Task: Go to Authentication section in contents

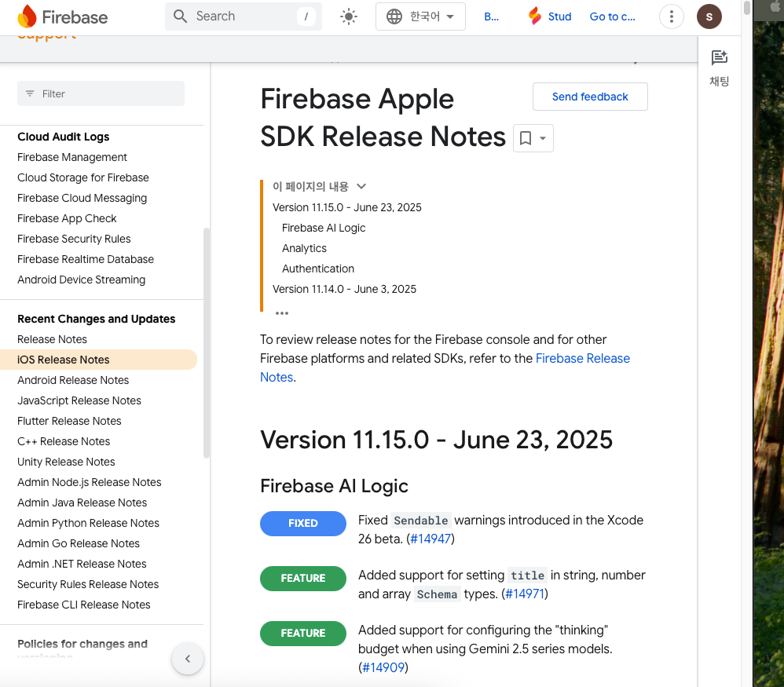Action: pyautogui.click(x=318, y=269)
